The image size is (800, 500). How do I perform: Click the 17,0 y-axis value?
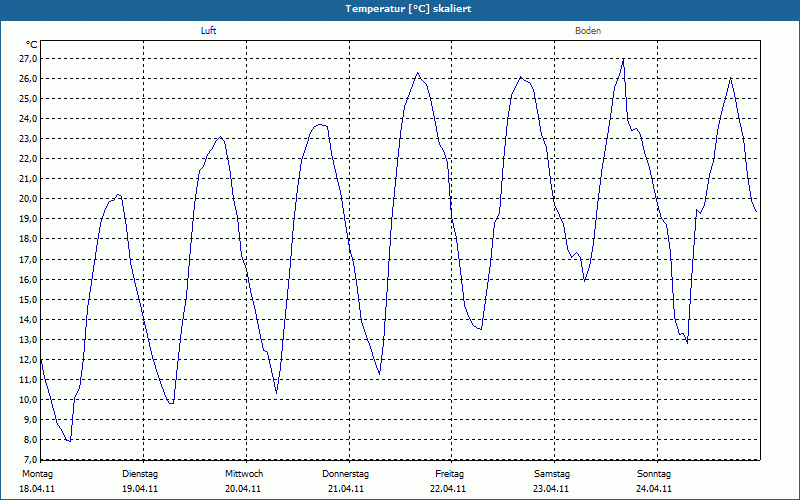29,259
